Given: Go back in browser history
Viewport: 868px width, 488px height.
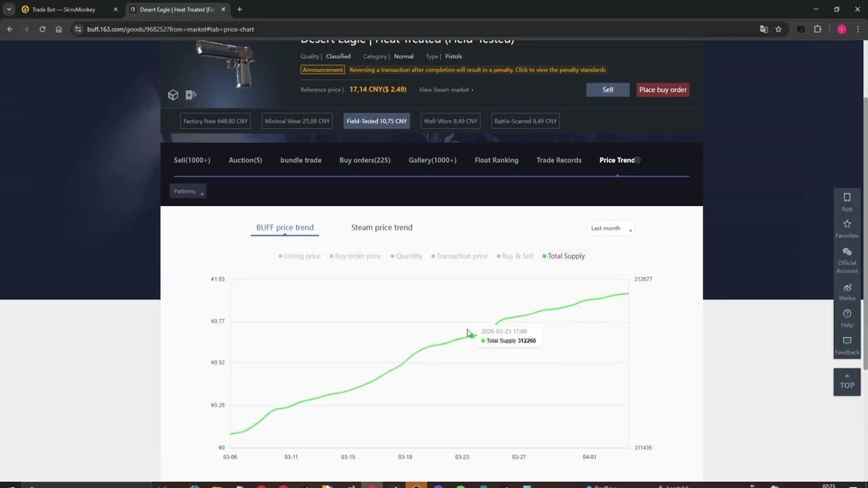Looking at the screenshot, I should tap(9, 29).
